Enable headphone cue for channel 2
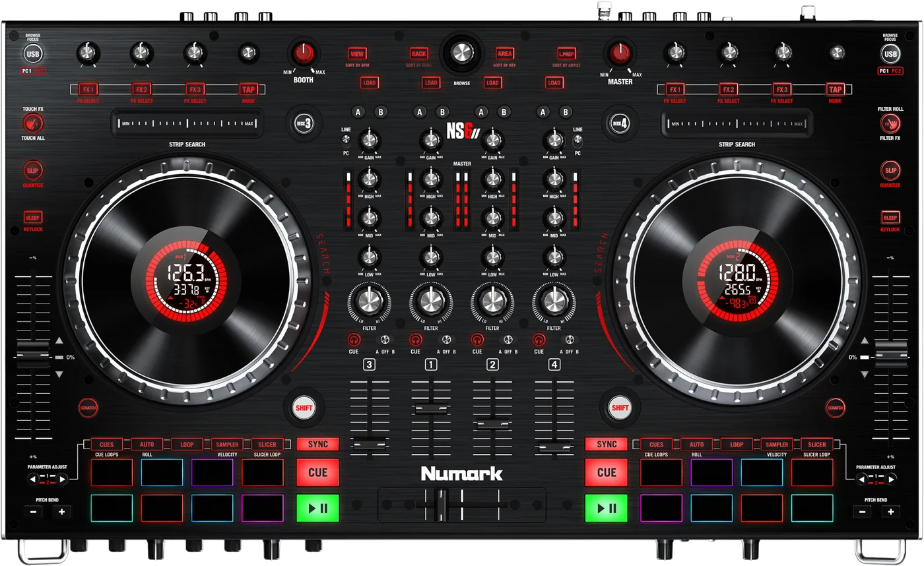 [477, 340]
